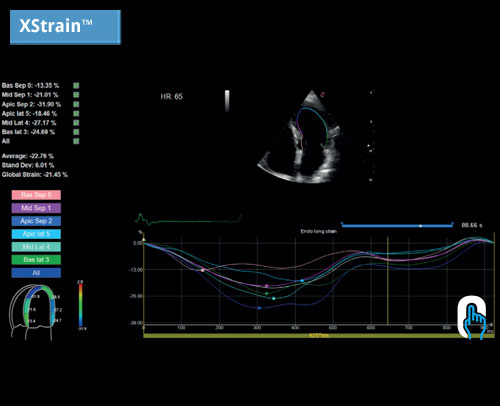Click the blue time slider handle

click(421, 226)
